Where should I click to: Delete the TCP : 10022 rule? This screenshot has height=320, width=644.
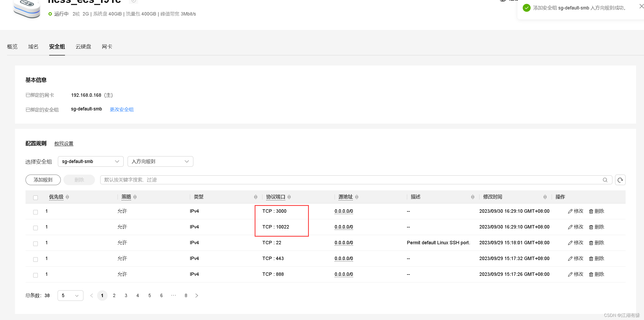tap(597, 227)
